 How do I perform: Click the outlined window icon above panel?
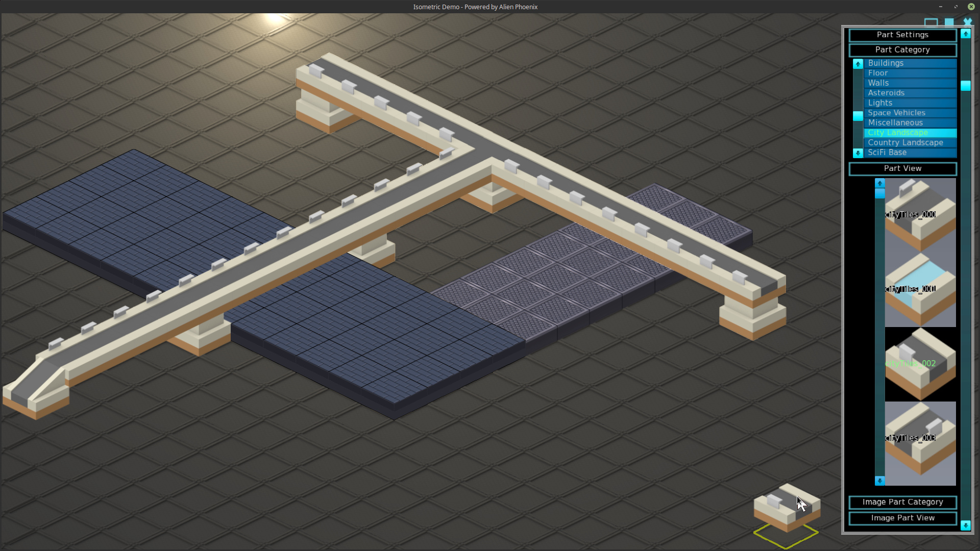pyautogui.click(x=930, y=22)
